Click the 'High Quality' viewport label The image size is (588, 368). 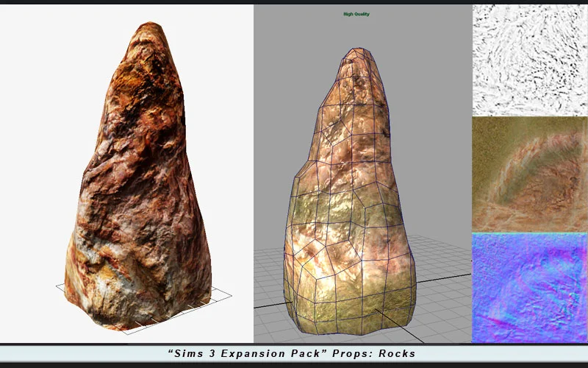[x=356, y=14]
